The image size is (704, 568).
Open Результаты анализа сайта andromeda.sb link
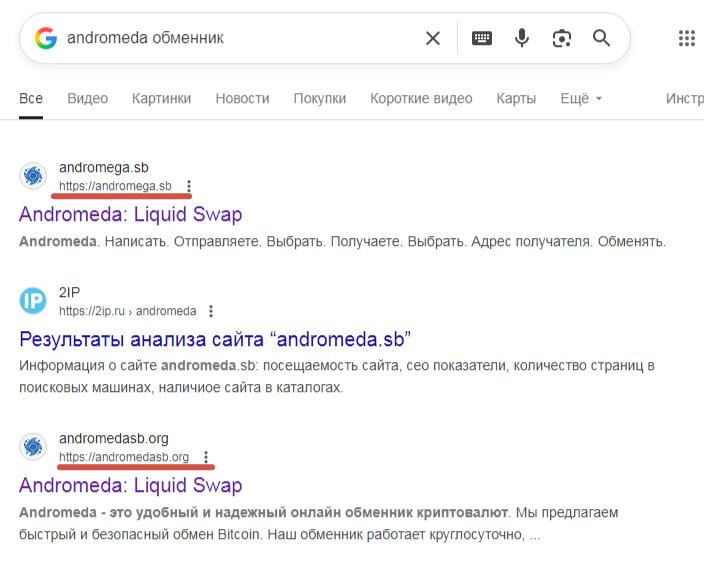tap(215, 339)
